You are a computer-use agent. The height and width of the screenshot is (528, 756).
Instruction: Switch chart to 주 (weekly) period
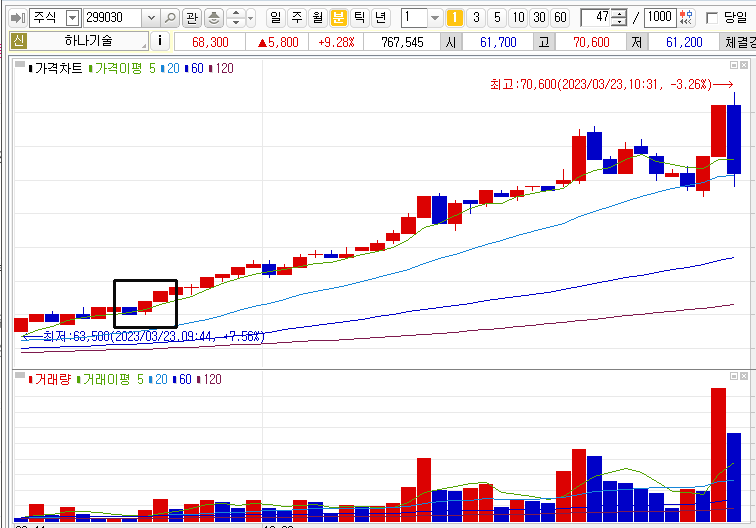point(297,18)
